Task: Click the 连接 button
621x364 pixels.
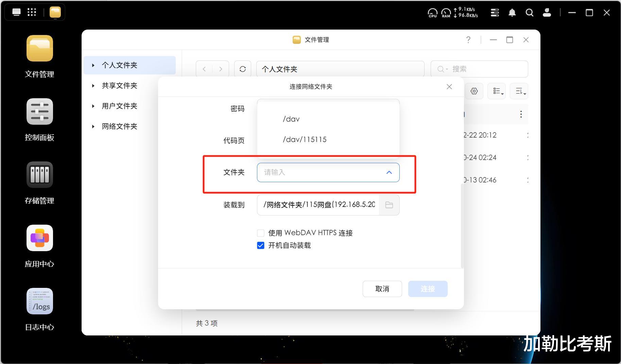Action: click(x=428, y=289)
